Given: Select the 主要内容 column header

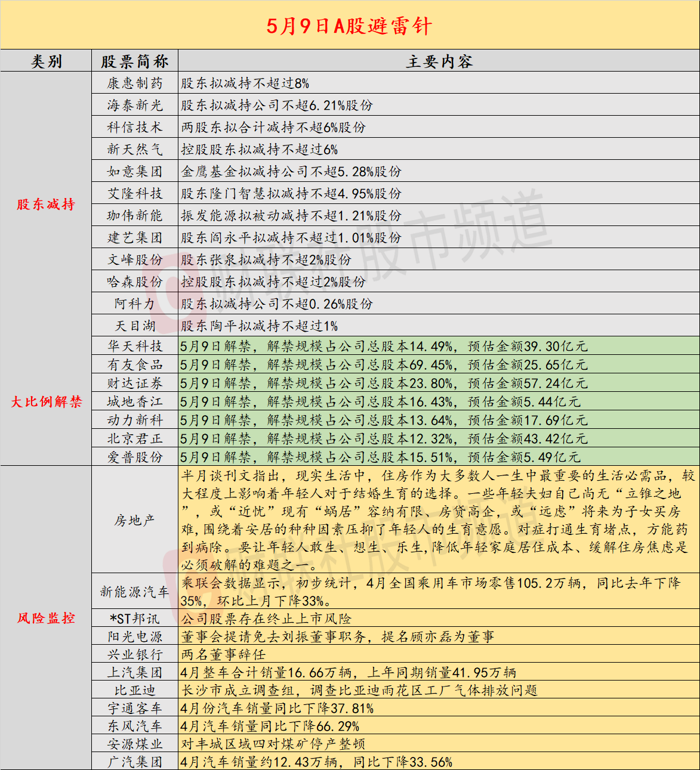Looking at the screenshot, I should pyautogui.click(x=439, y=61).
